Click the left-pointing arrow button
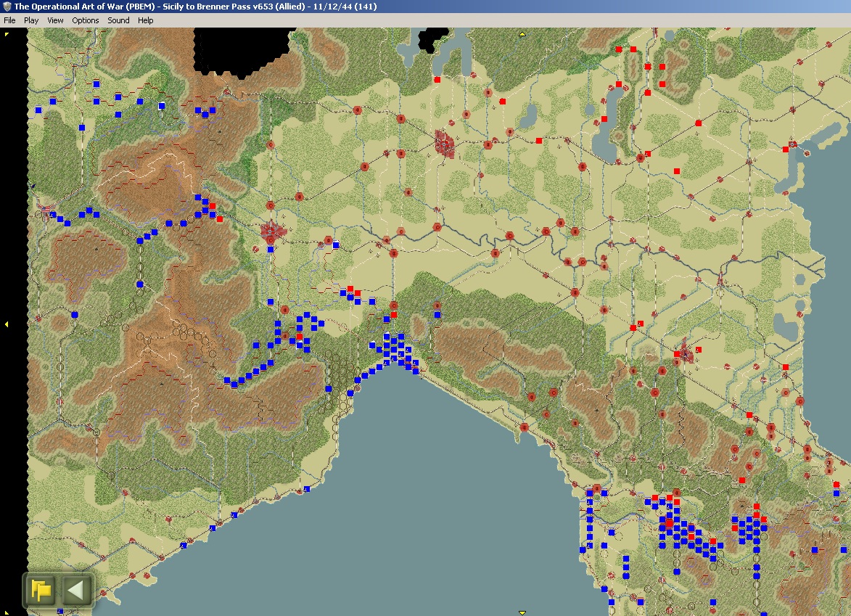This screenshot has width=851, height=616. coord(75,590)
